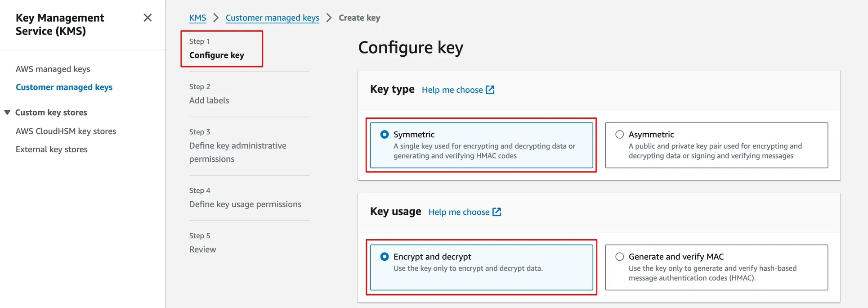Image resolution: width=868 pixels, height=308 pixels.
Task: Choose Generate and verify MAC usage
Action: tap(619, 256)
